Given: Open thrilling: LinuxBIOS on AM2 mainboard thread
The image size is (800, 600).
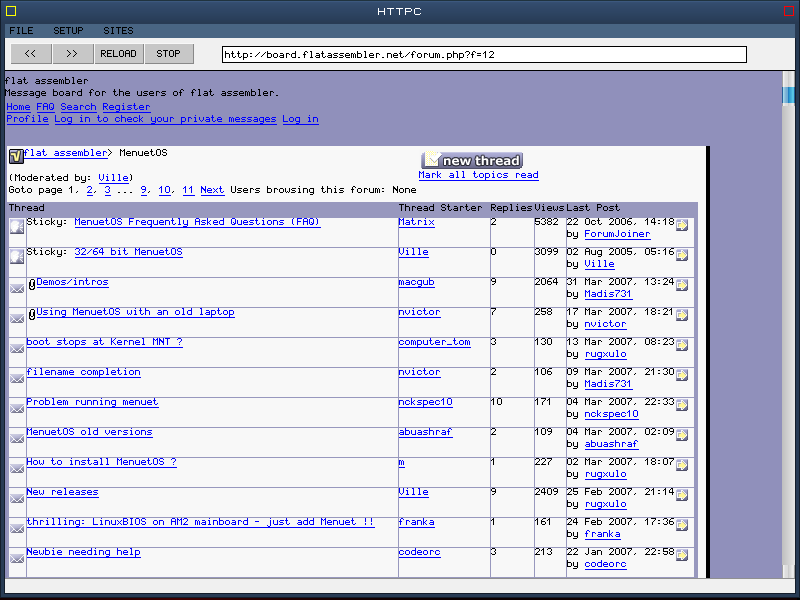Looking at the screenshot, I should tap(201, 522).
